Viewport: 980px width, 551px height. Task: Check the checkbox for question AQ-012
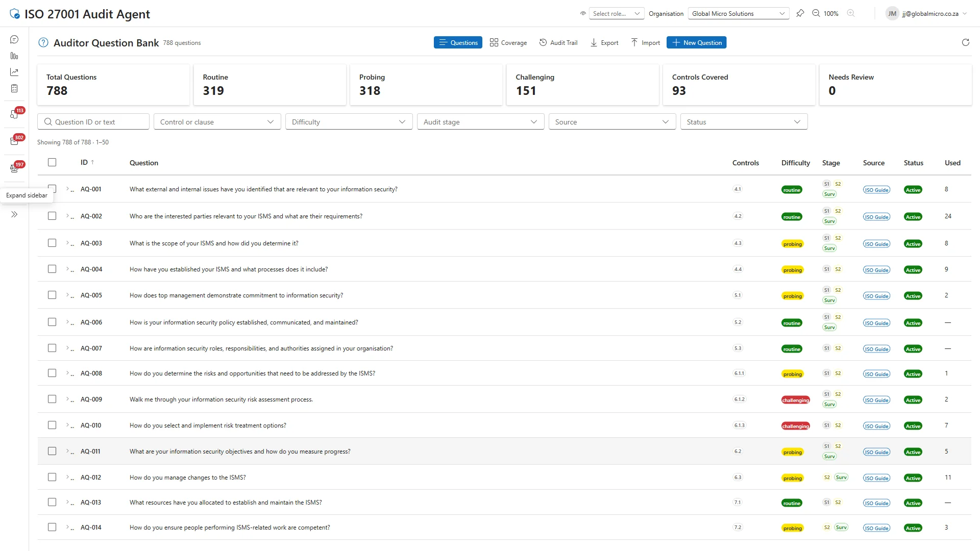(x=52, y=477)
